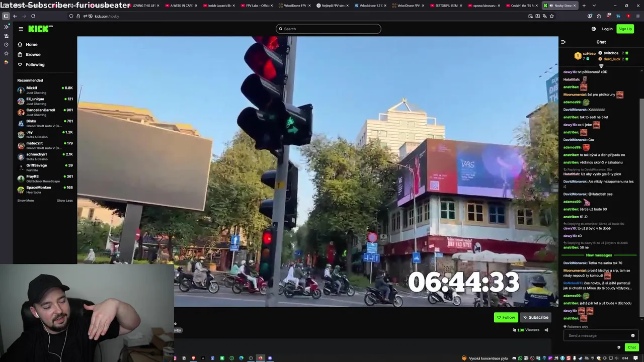Bookmark page with the star icon

[x=551, y=16]
